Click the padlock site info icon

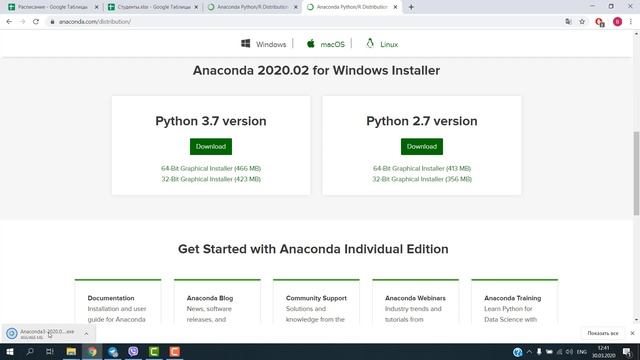pyautogui.click(x=52, y=22)
